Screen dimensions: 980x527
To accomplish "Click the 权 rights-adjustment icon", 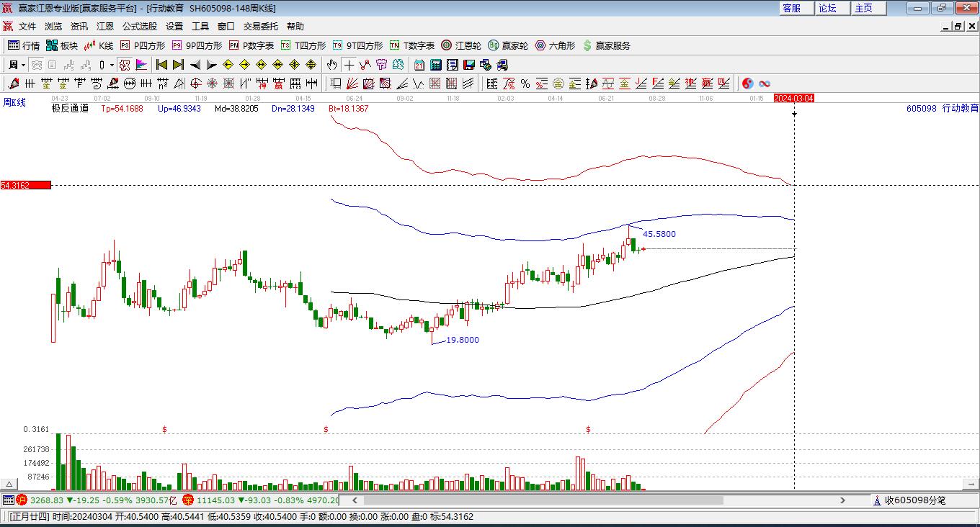I will click(x=125, y=65).
